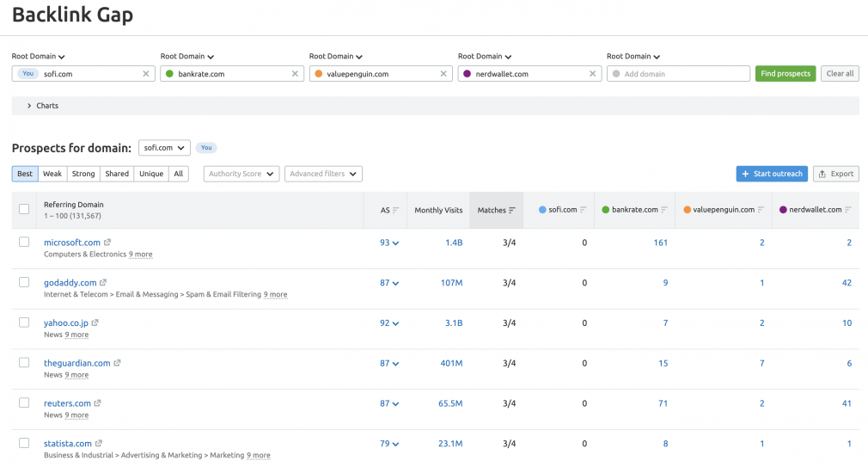Open Root Domain dropdown above nerdwallet.com
868x467 pixels.
tap(485, 57)
